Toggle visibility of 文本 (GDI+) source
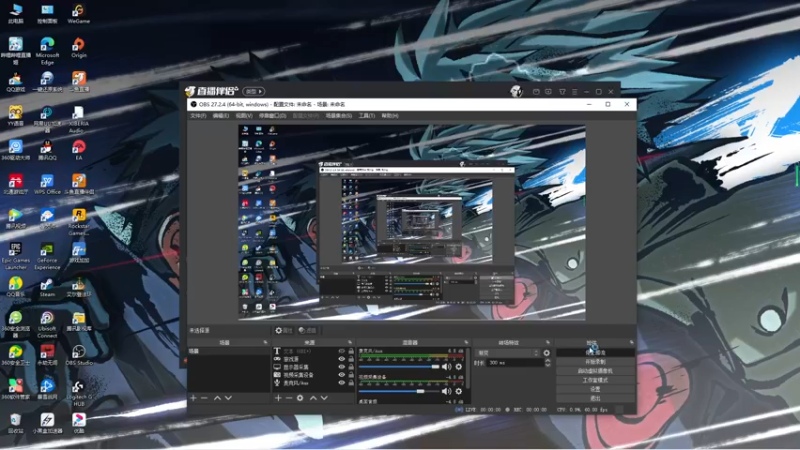Screen dimensions: 800x450 341,352
